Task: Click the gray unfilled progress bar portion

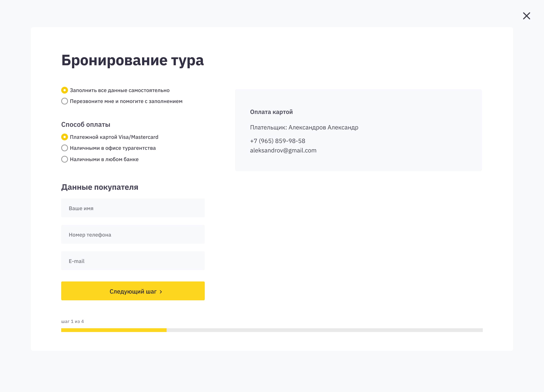Action: [x=324, y=330]
